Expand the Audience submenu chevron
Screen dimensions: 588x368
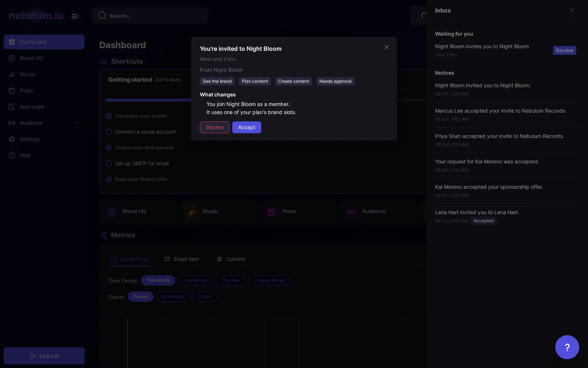pyautogui.click(x=77, y=123)
